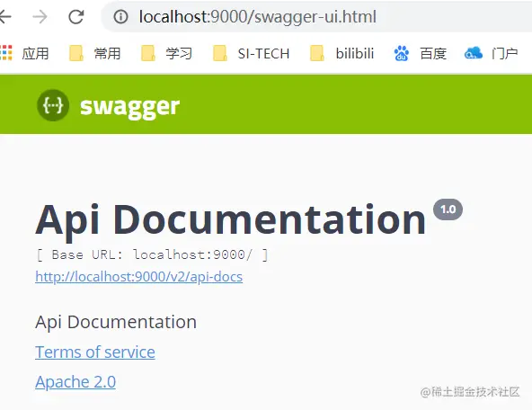The image size is (532, 410).
Task: Open the 应用 apps bookmark label
Action: pos(35,54)
